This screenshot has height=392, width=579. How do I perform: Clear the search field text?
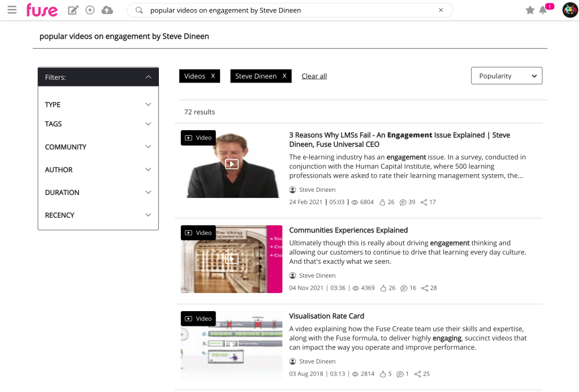coord(441,10)
